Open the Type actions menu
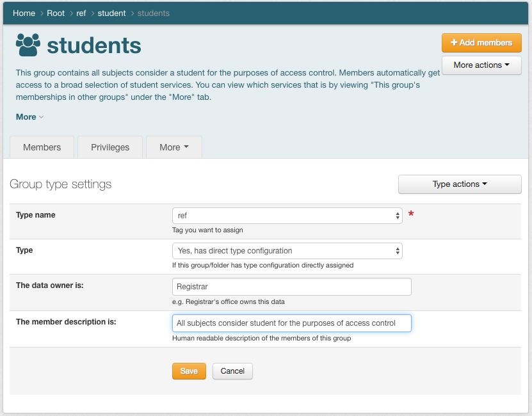Screen dimensions: 532x416 click(x=460, y=184)
